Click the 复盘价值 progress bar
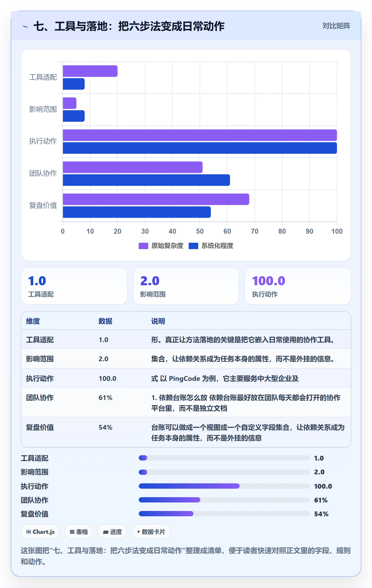Viewport: 372px width, 588px height. [x=224, y=514]
